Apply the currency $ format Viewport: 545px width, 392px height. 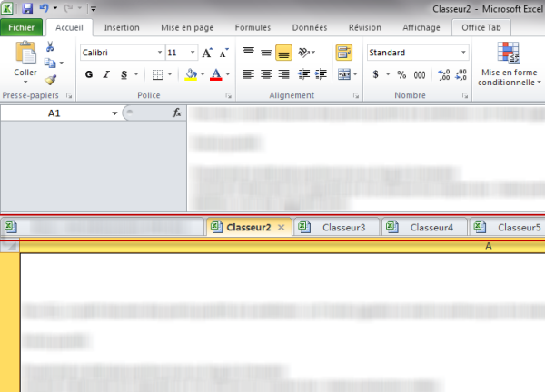[375, 74]
